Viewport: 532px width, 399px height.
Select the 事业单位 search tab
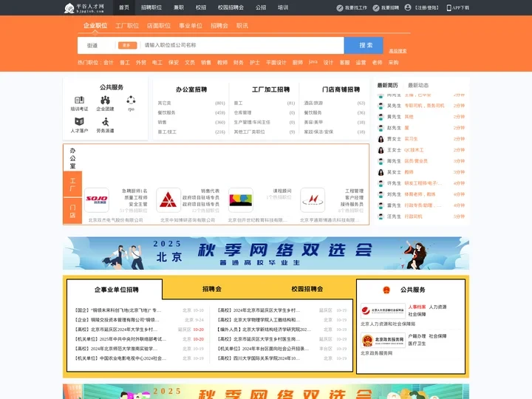[191, 25]
